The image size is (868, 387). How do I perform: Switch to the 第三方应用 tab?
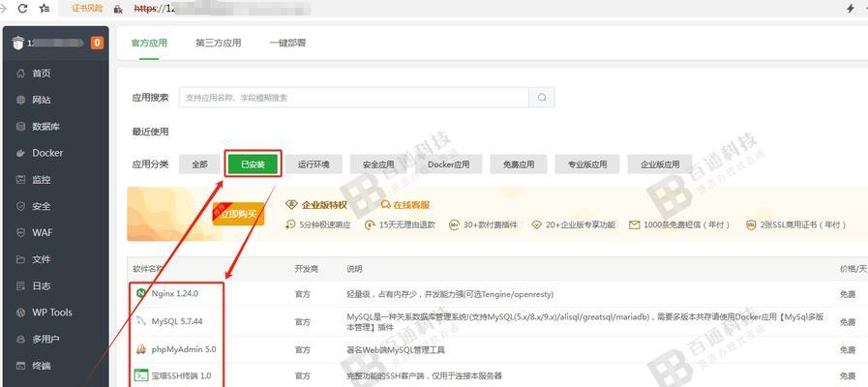pyautogui.click(x=218, y=43)
